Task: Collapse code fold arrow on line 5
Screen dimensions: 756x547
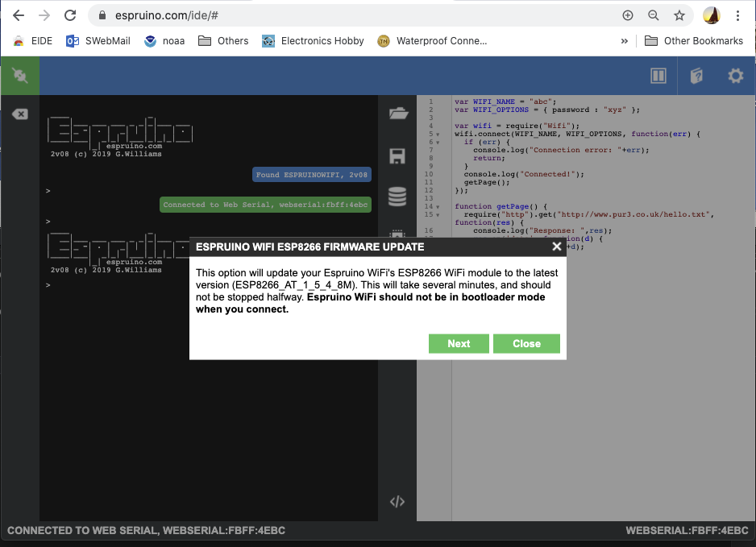Action: 438,135
